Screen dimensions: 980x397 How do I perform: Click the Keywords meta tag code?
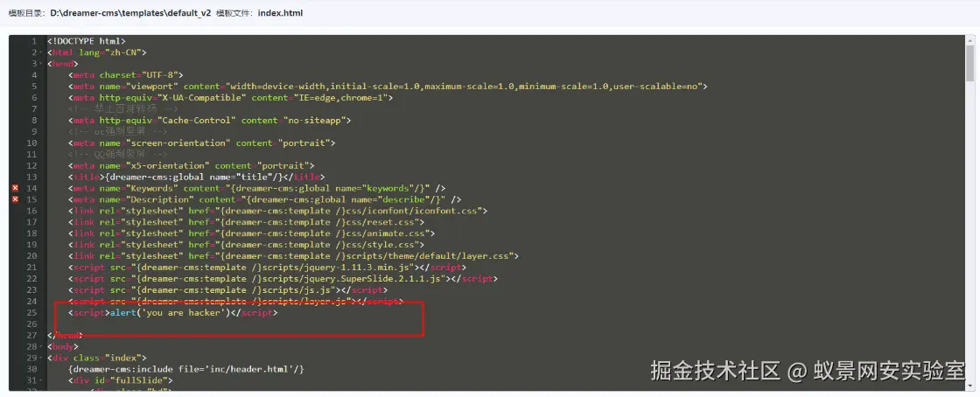pos(257,188)
